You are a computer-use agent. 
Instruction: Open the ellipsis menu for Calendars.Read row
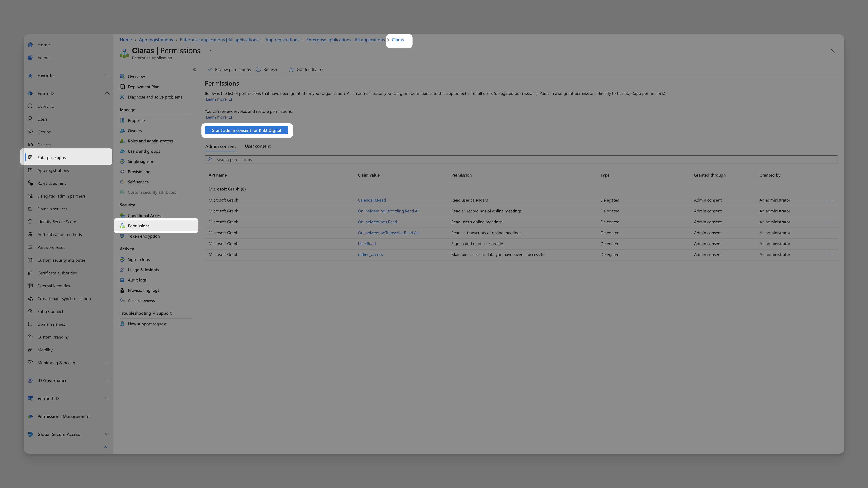tap(830, 200)
